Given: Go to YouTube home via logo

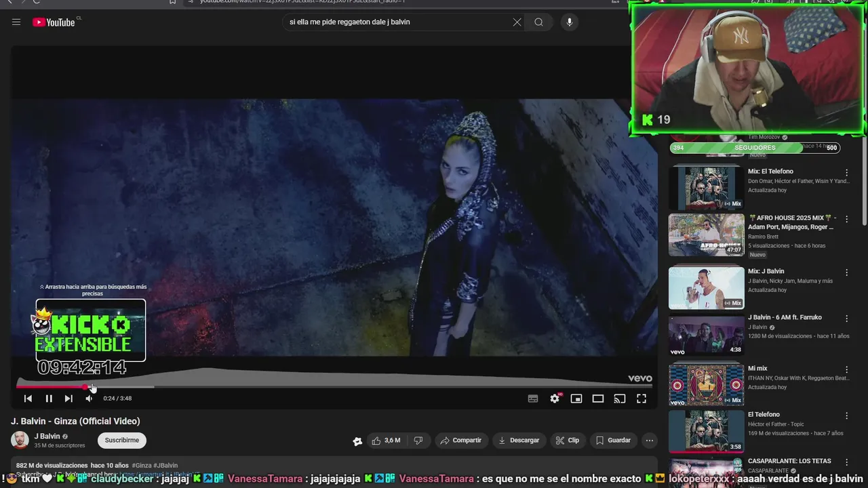Looking at the screenshot, I should point(54,22).
